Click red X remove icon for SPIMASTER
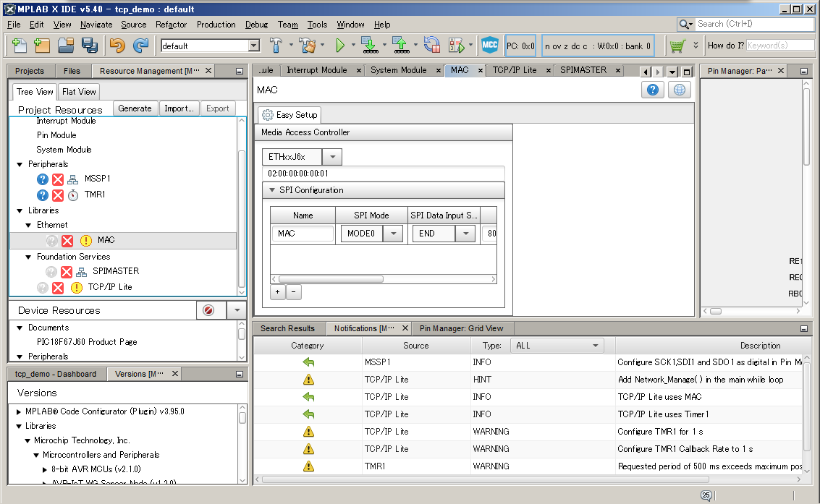The image size is (820, 504). (x=67, y=272)
